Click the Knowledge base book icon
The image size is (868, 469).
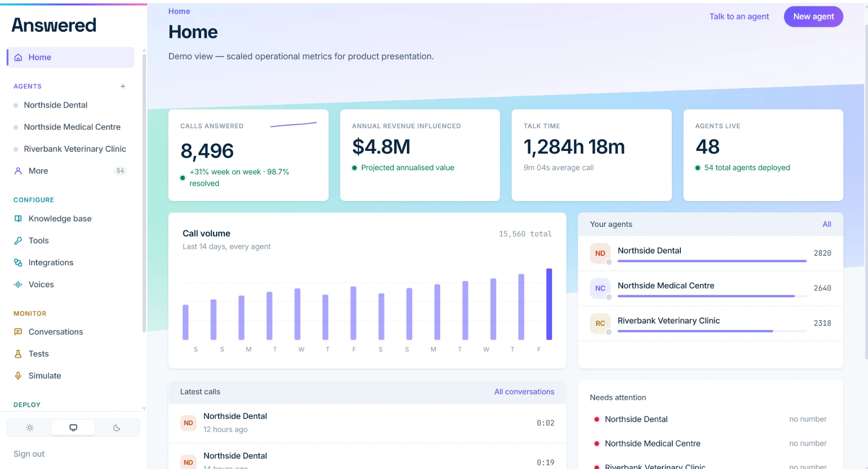[18, 219]
